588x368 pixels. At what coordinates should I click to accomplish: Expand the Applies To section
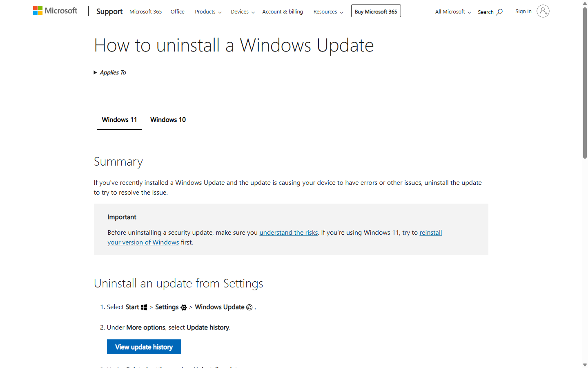click(x=110, y=72)
